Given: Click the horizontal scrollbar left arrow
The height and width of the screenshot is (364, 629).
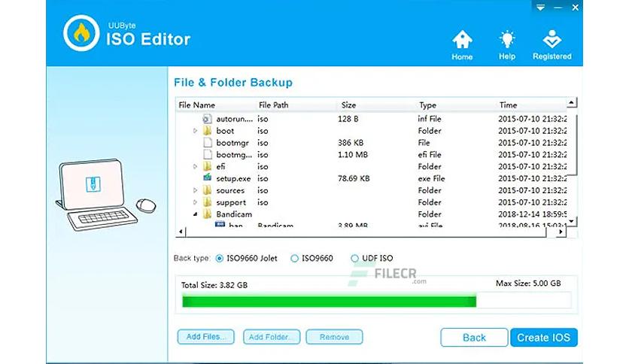Looking at the screenshot, I should point(181,232).
